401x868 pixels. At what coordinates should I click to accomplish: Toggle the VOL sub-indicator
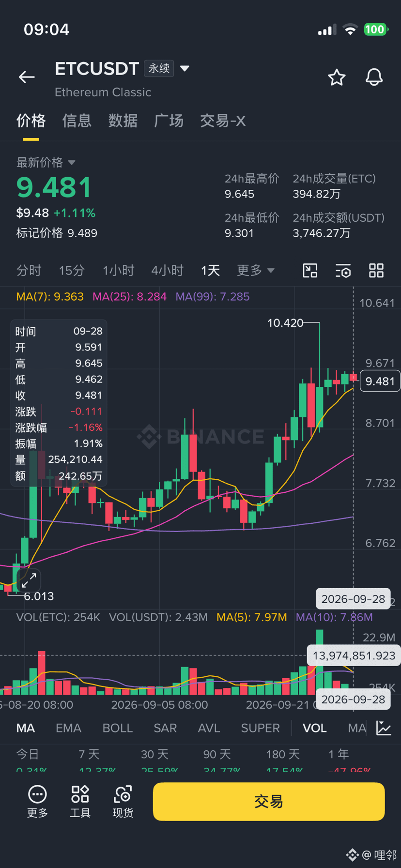tap(315, 728)
